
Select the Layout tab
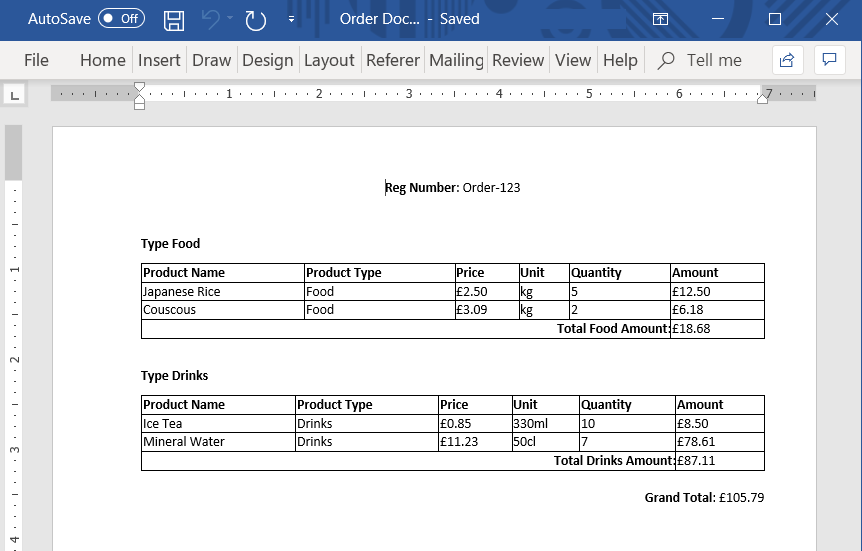pyautogui.click(x=329, y=60)
